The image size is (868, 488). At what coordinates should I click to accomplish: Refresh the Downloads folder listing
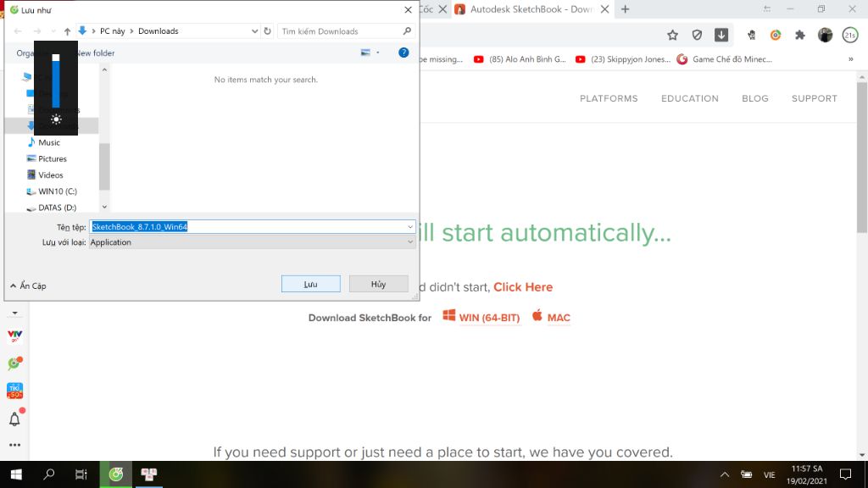pos(267,31)
